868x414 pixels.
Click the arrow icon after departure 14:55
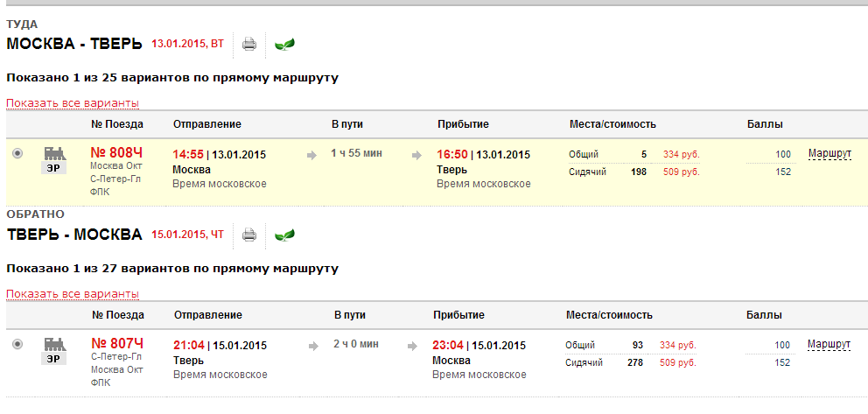pos(311,156)
